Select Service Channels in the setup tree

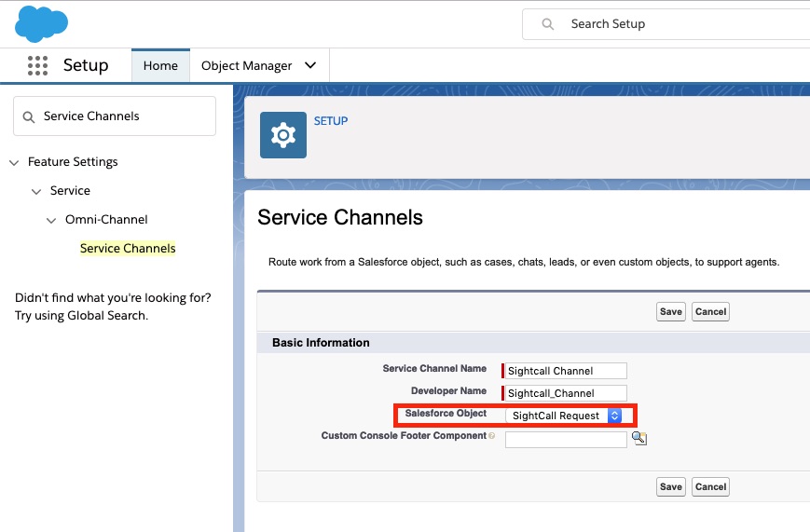coord(128,249)
